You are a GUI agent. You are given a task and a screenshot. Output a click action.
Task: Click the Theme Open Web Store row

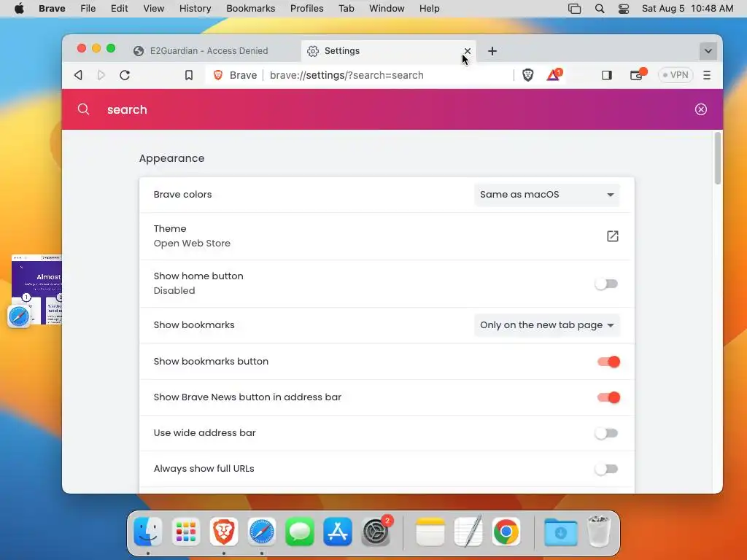pyautogui.click(x=387, y=236)
